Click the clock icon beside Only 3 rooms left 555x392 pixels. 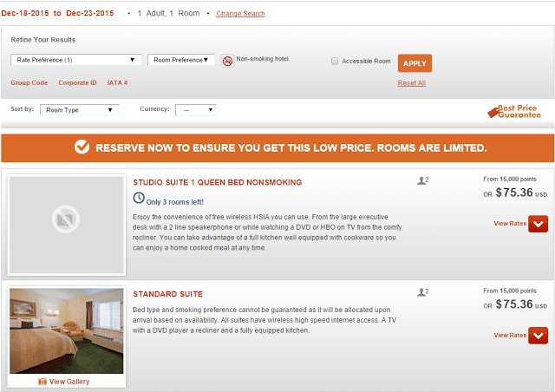coord(139,198)
